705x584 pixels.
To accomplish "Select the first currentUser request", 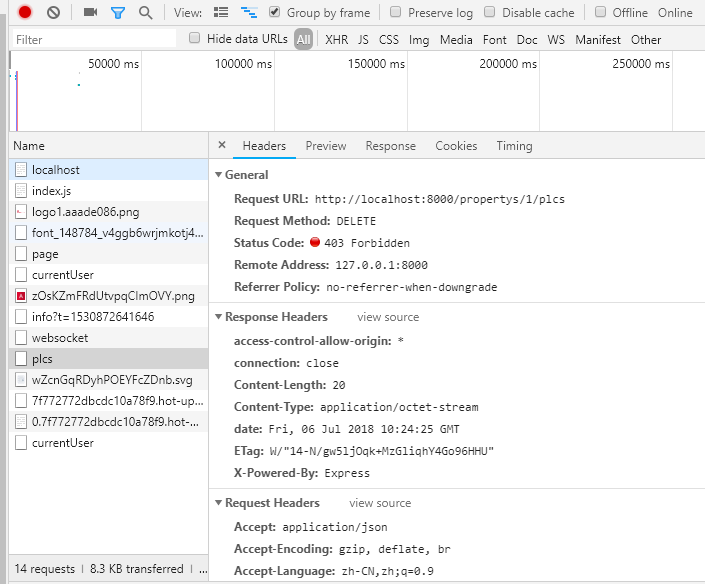I will pyautogui.click(x=108, y=275).
